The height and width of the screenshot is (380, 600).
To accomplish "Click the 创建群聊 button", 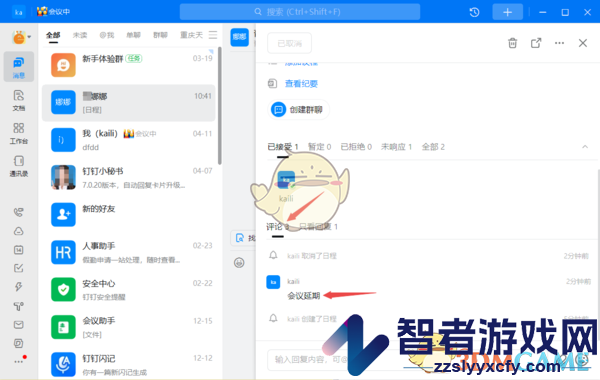I will (298, 110).
